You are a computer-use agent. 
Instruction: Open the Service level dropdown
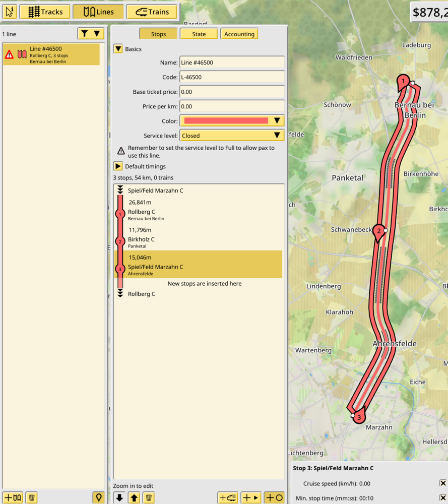[232, 135]
